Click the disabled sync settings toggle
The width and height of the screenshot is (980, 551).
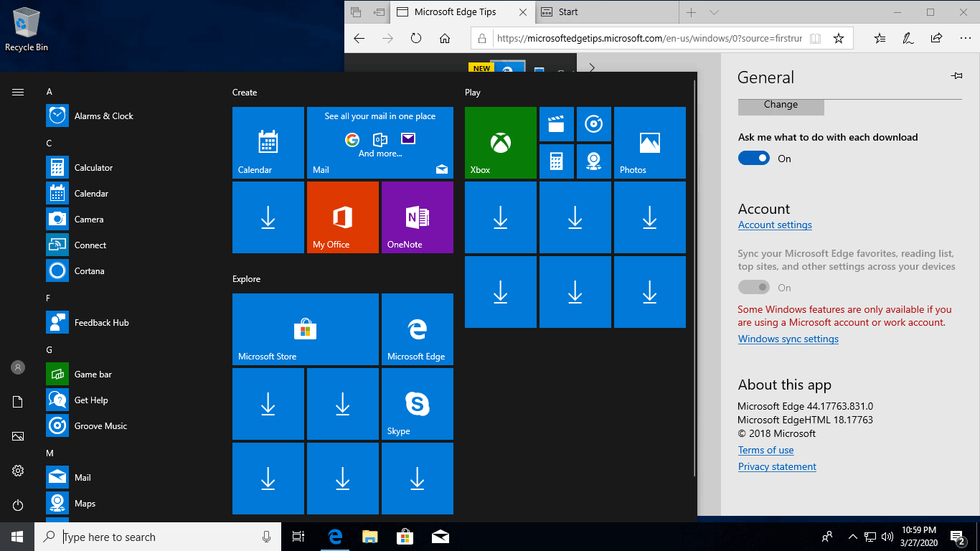(x=754, y=288)
